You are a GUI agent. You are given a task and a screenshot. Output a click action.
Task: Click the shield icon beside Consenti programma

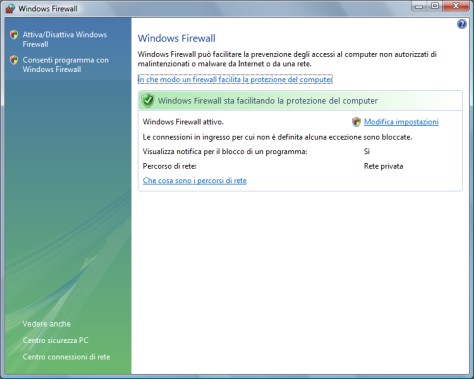point(14,60)
